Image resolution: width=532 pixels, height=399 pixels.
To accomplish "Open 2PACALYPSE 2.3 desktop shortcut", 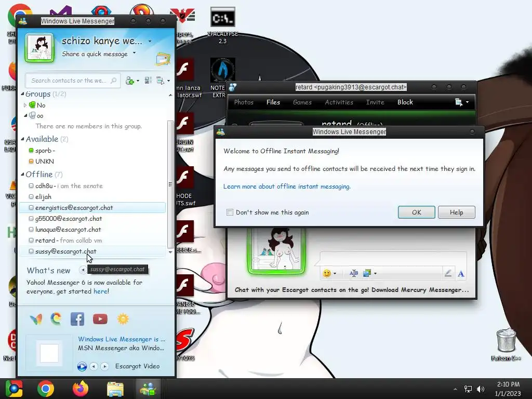I will pyautogui.click(x=222, y=25).
